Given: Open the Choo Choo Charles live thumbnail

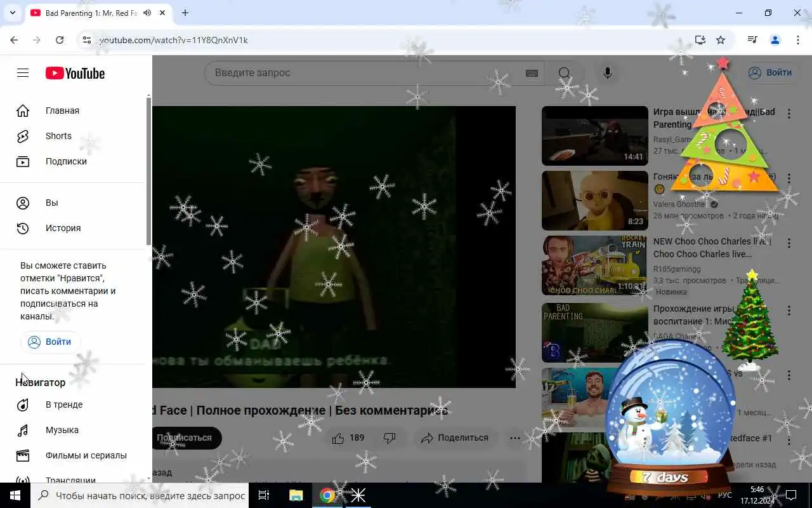Looking at the screenshot, I should 595,265.
